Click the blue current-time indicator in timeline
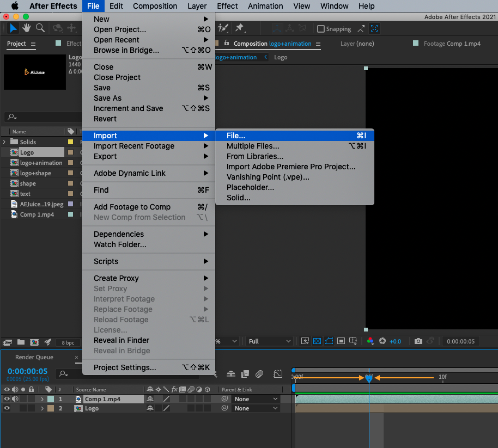The width and height of the screenshot is (498, 448). (369, 377)
